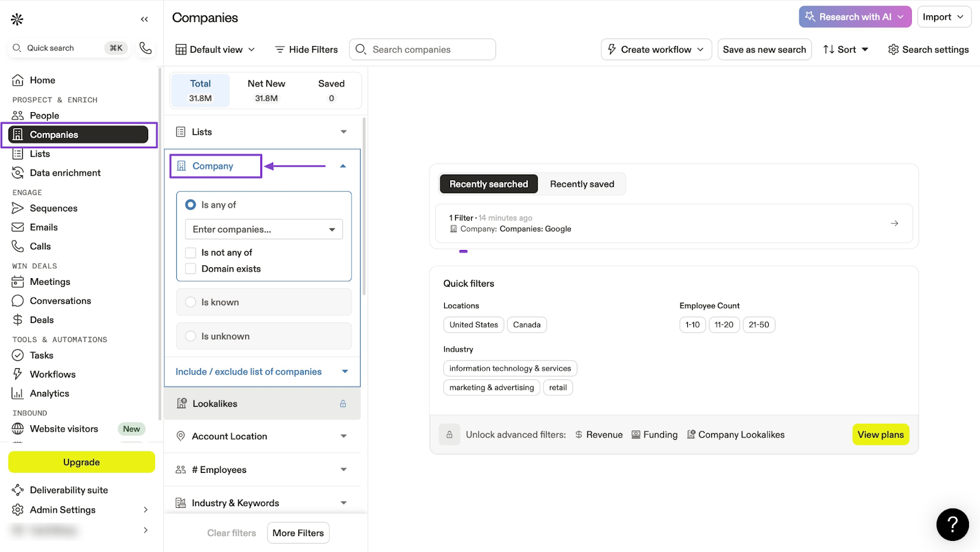Click the View plans button
This screenshot has height=552, width=980.
click(880, 434)
